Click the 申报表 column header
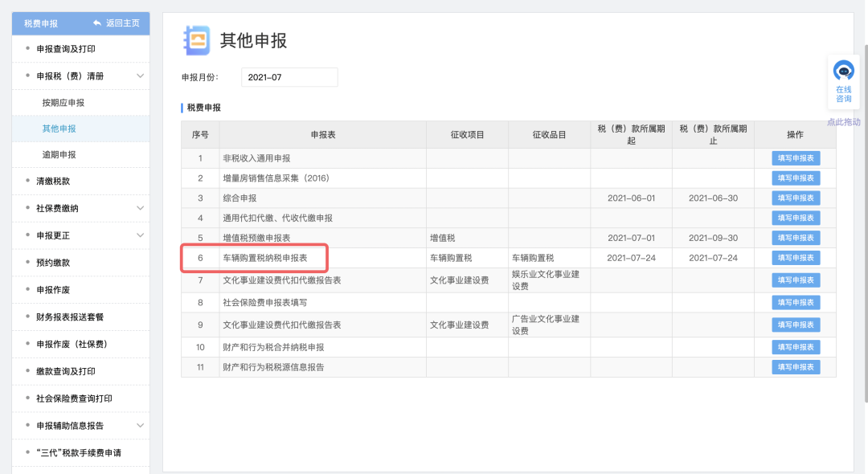 (x=323, y=134)
